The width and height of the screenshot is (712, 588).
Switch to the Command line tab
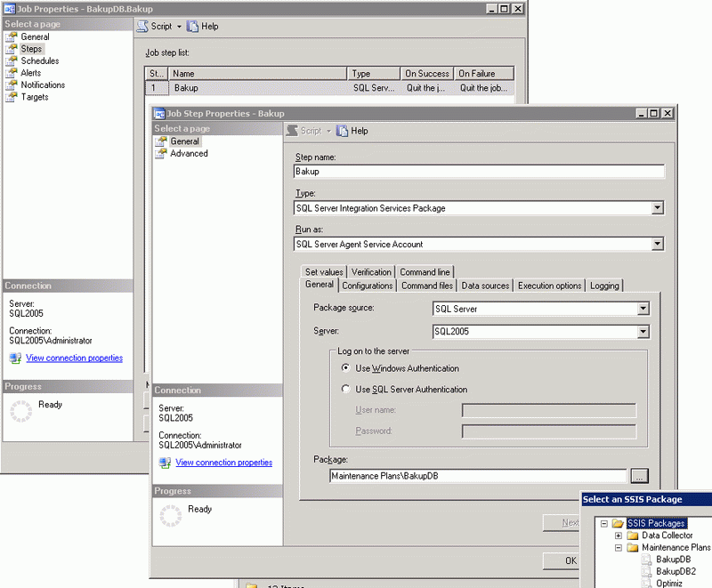pos(425,272)
